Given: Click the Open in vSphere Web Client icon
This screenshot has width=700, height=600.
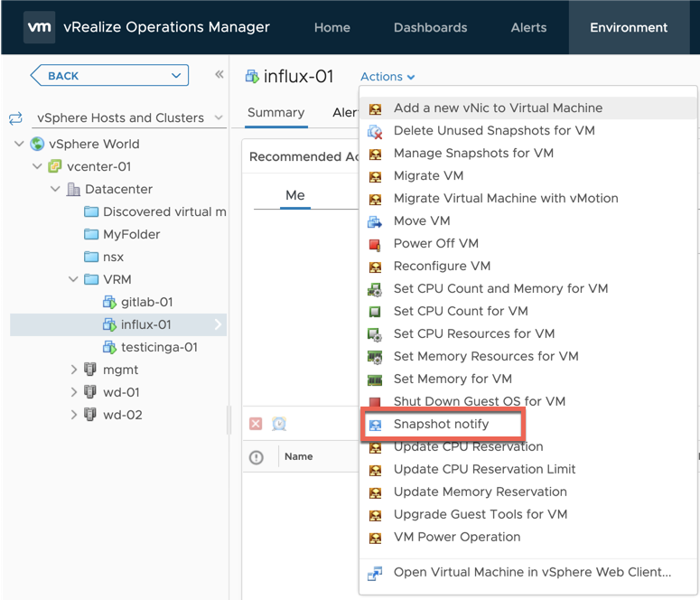Looking at the screenshot, I should coord(375,573).
